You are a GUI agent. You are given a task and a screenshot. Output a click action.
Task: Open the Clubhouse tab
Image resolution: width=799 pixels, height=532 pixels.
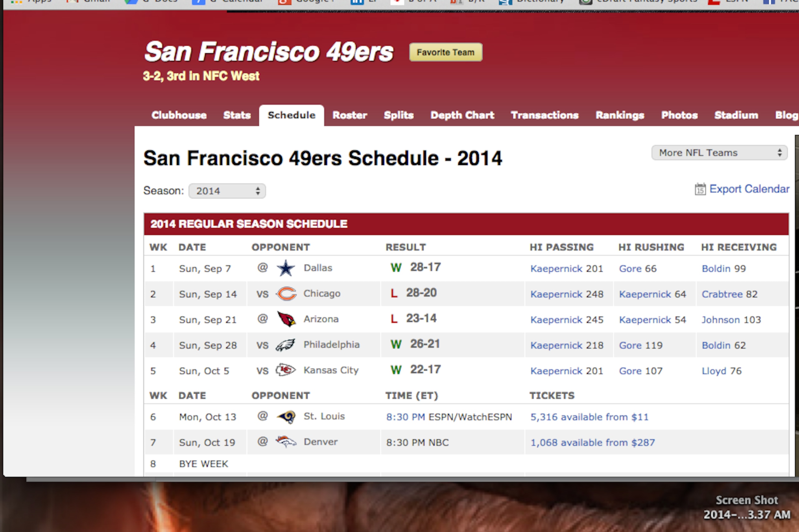point(179,115)
